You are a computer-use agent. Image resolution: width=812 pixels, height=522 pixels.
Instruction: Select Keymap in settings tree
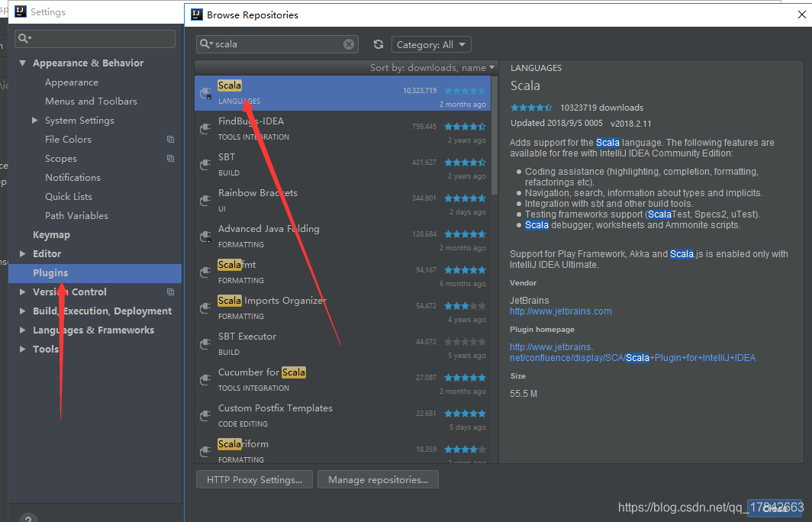(x=51, y=235)
